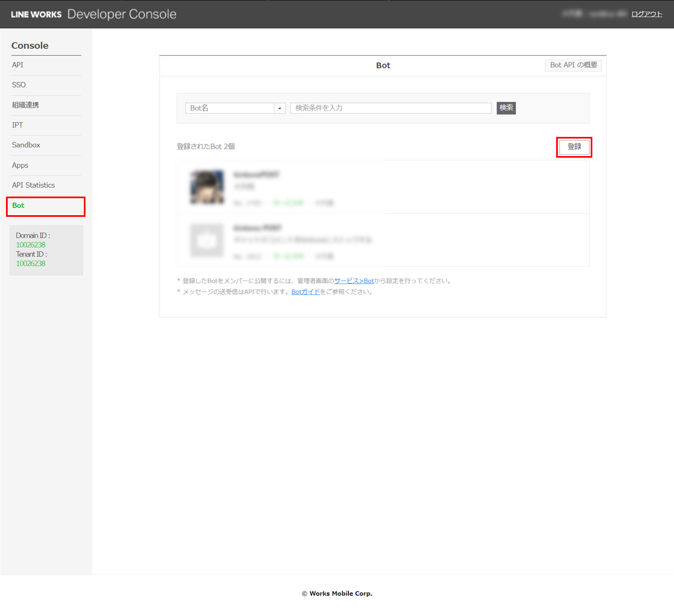Select Apps in the Console menu
The width and height of the screenshot is (674, 616).
[x=20, y=165]
